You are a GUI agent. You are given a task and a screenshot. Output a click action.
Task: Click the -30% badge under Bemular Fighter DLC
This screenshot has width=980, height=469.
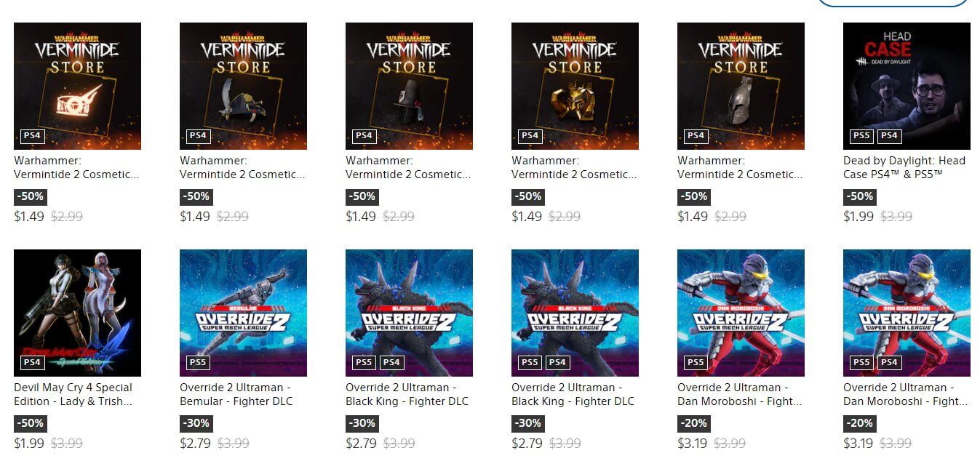tap(196, 423)
